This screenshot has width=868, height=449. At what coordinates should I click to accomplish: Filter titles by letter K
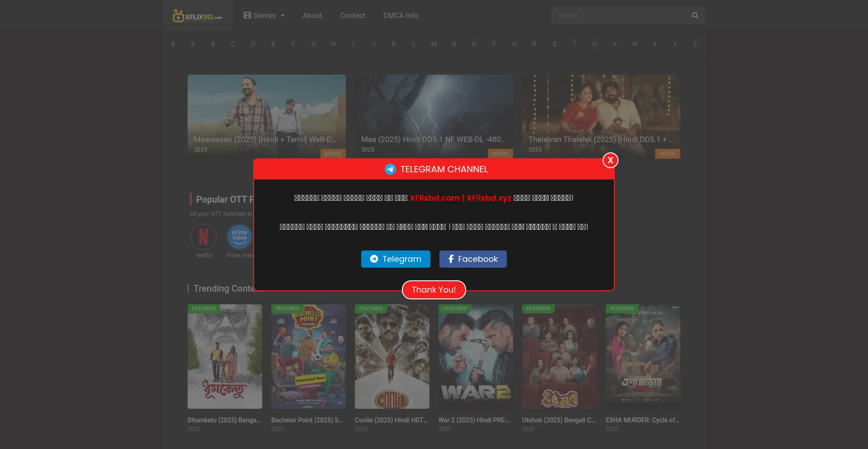pyautogui.click(x=394, y=44)
